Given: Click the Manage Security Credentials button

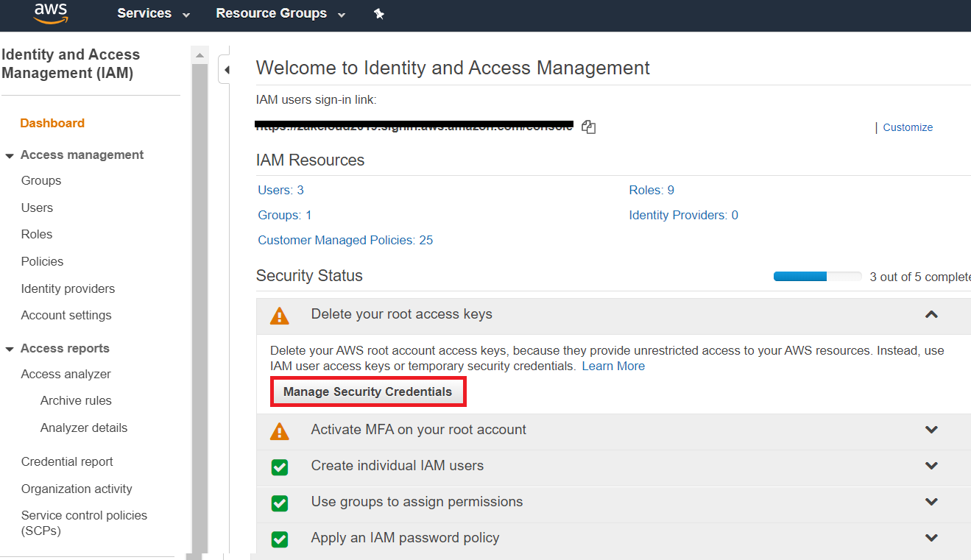Looking at the screenshot, I should point(368,392).
